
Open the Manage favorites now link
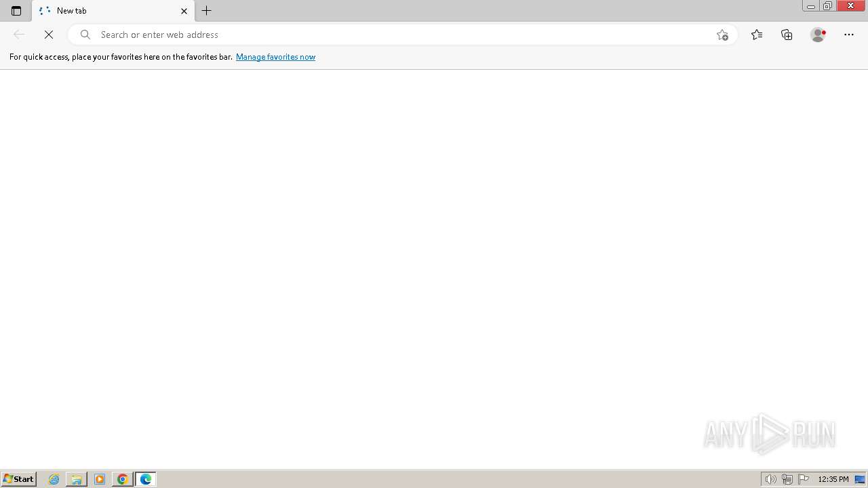[x=275, y=57]
